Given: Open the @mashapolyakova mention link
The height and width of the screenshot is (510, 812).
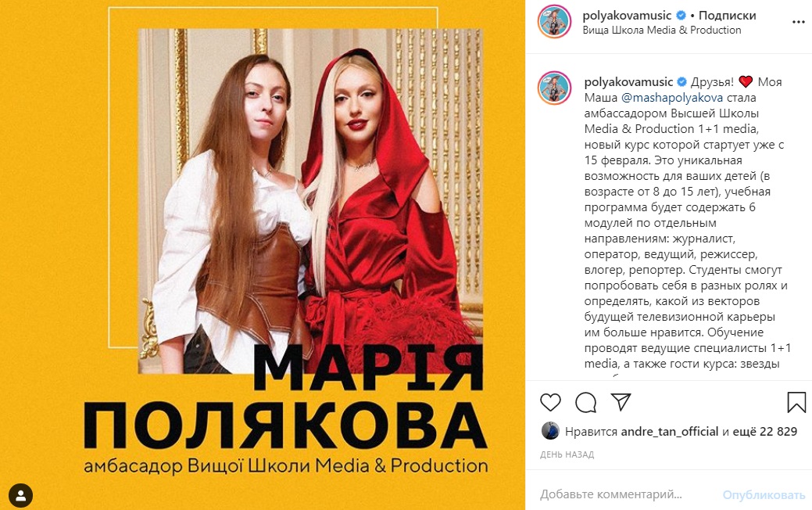Looking at the screenshot, I should (x=671, y=98).
